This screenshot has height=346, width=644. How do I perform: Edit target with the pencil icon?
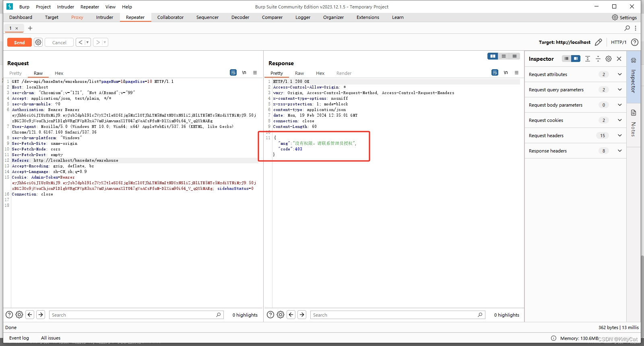[599, 42]
